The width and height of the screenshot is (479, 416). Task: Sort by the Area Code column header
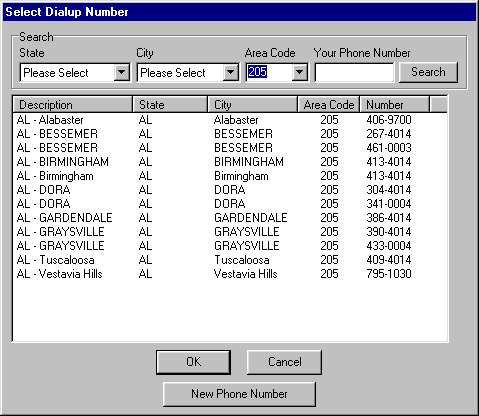coord(329,105)
